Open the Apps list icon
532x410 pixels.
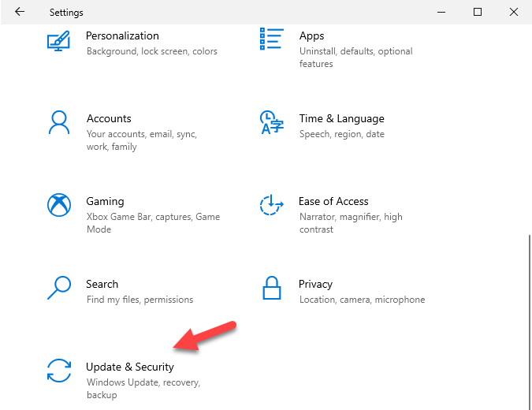click(x=271, y=39)
